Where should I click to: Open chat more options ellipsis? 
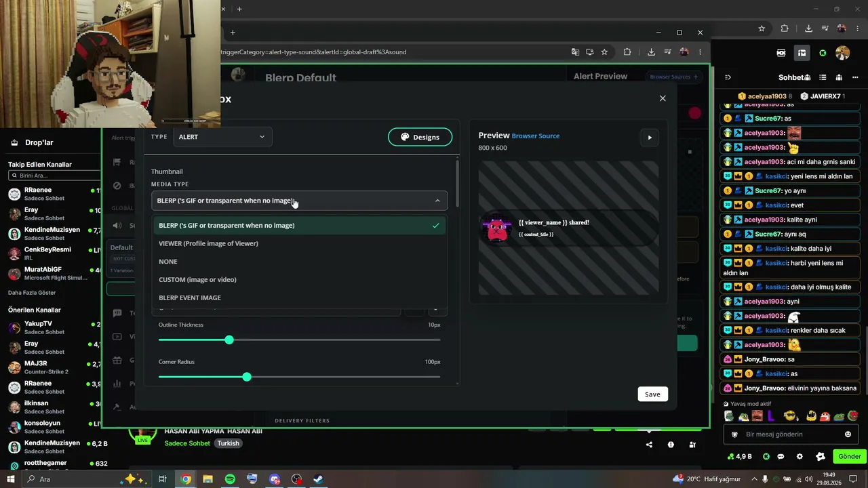tap(854, 77)
